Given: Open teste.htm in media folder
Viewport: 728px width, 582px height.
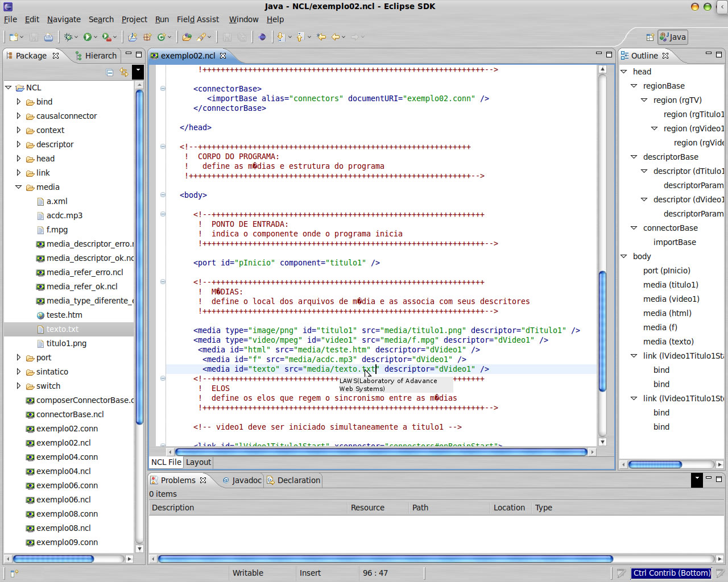Looking at the screenshot, I should point(64,315).
